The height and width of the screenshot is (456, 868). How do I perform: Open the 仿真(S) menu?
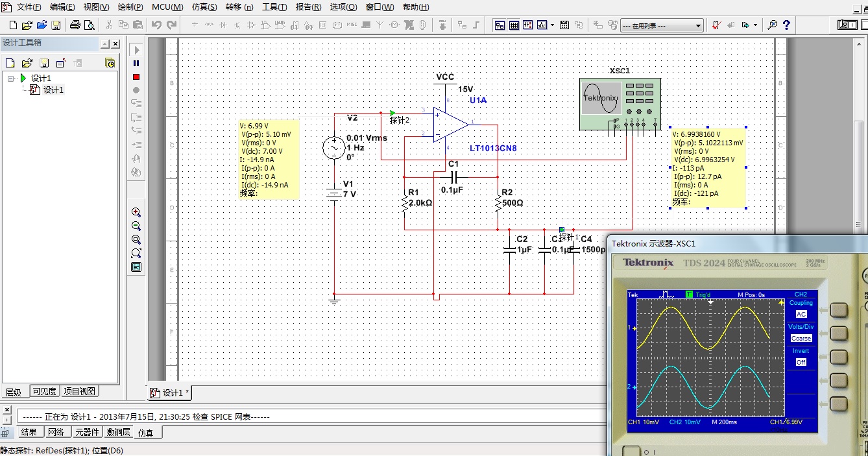205,7
